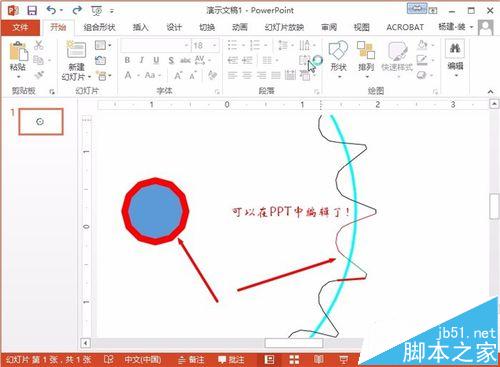Collapse the ribbon with the chevron

tap(490, 91)
